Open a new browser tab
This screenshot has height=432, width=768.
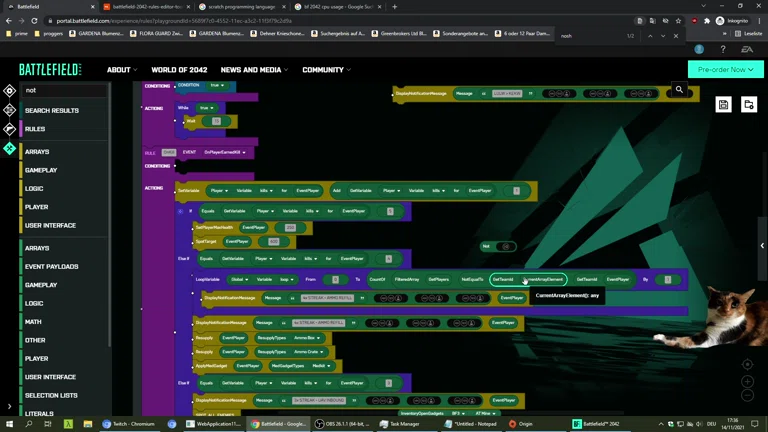click(x=394, y=7)
